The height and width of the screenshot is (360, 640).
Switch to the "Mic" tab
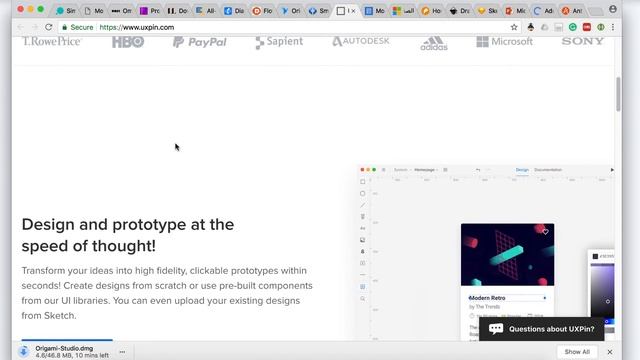click(x=515, y=11)
